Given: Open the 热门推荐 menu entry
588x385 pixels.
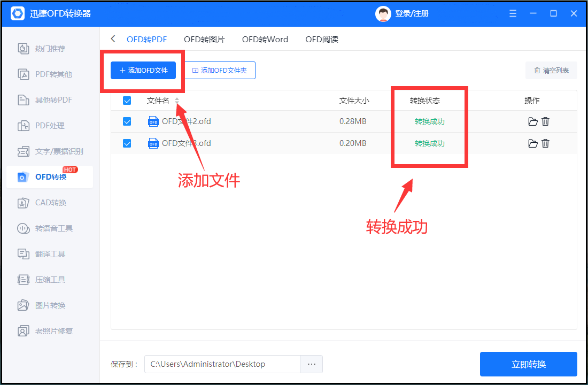Looking at the screenshot, I should tap(50, 49).
